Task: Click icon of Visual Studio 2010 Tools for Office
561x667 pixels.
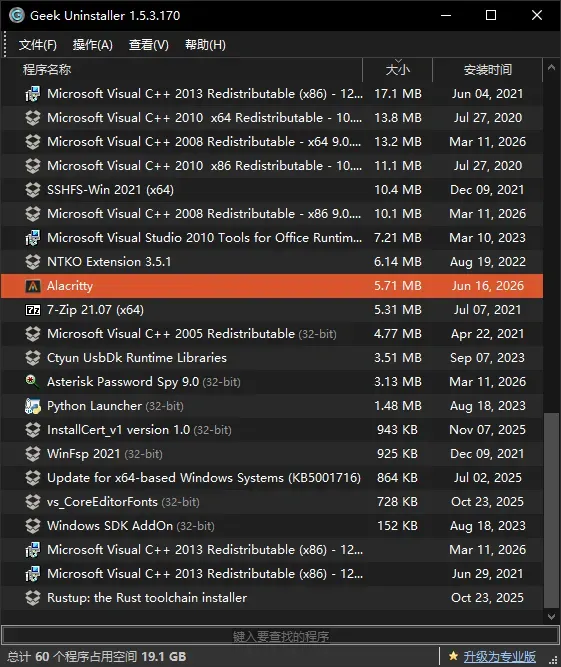Action: click(x=33, y=238)
